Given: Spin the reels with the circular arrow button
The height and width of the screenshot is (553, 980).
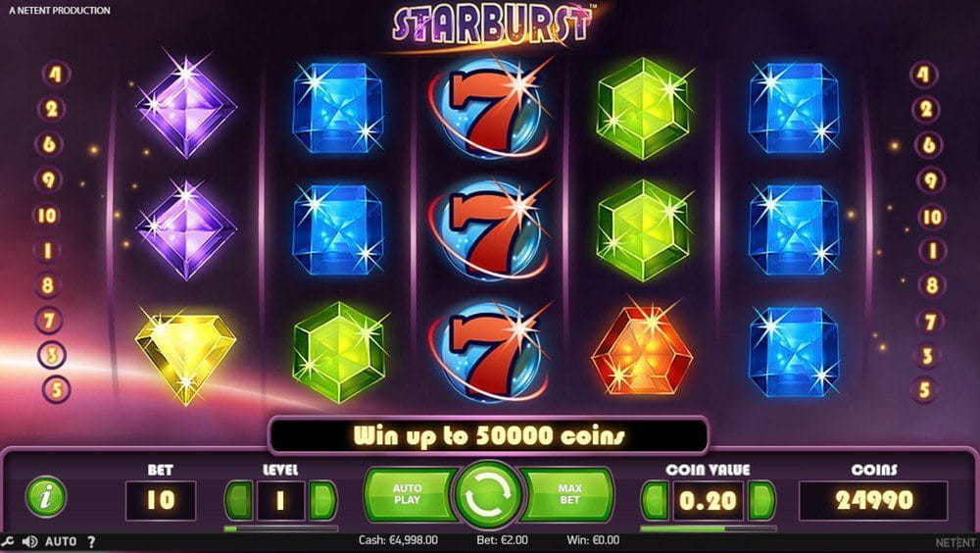Looking at the screenshot, I should [489, 494].
